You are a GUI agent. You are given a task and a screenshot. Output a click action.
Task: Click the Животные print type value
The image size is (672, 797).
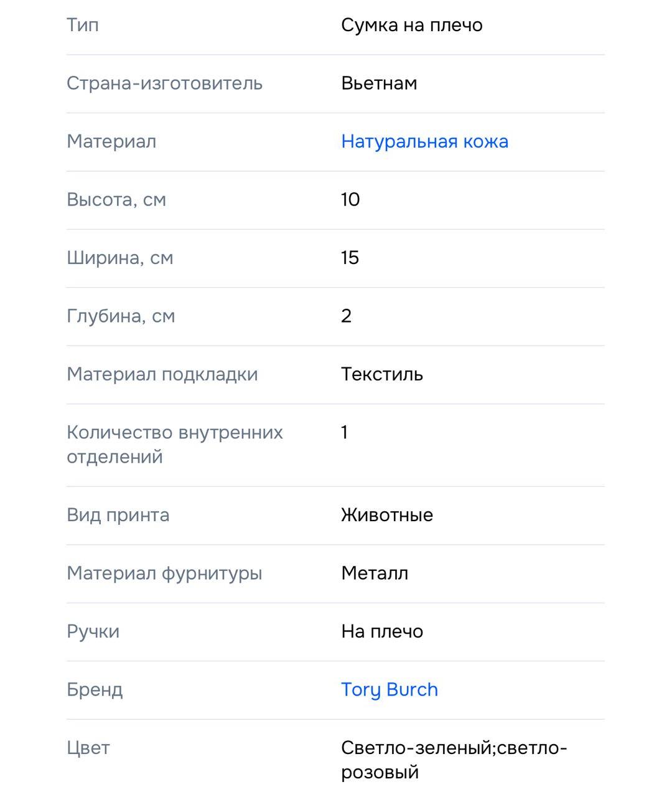pos(387,515)
